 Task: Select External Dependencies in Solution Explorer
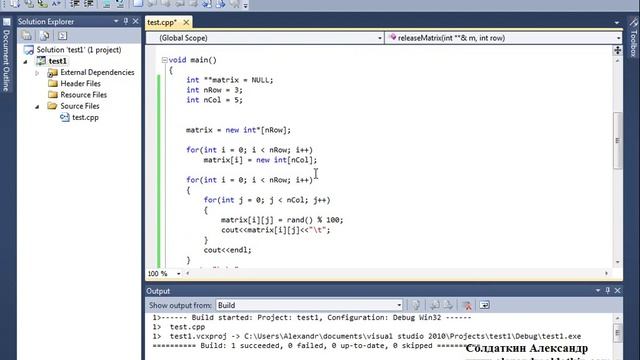pyautogui.click(x=97, y=72)
